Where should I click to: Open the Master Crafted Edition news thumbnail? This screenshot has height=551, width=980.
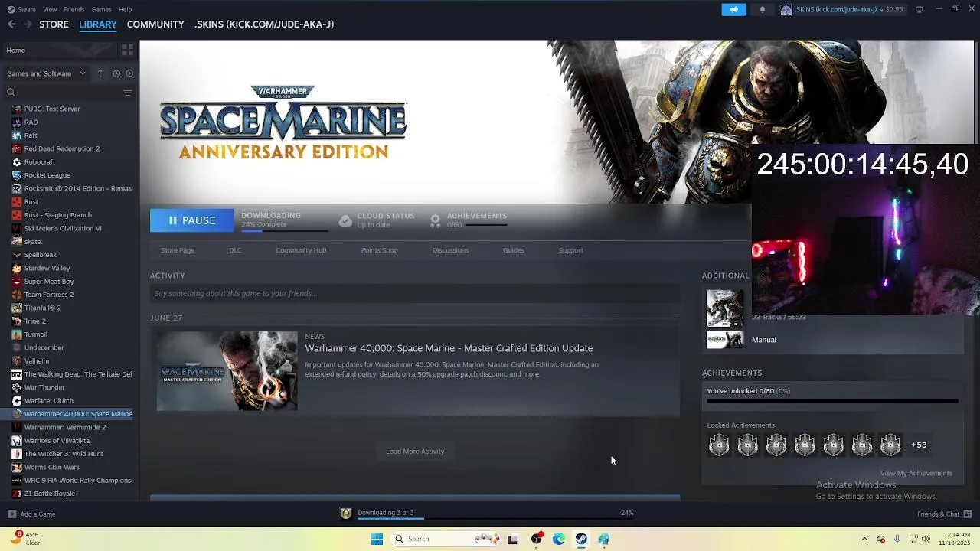(227, 371)
